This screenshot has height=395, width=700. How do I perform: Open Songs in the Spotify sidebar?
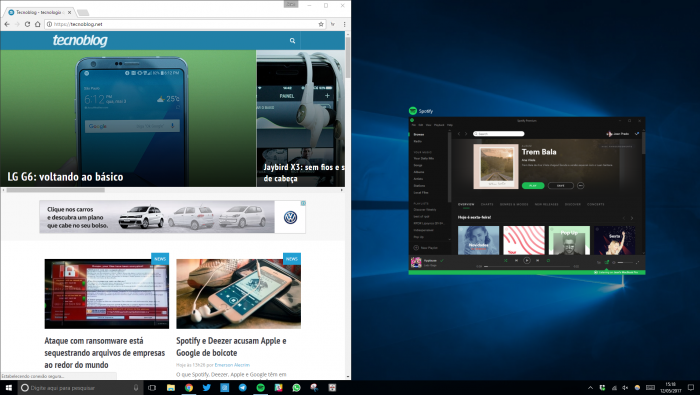[418, 165]
